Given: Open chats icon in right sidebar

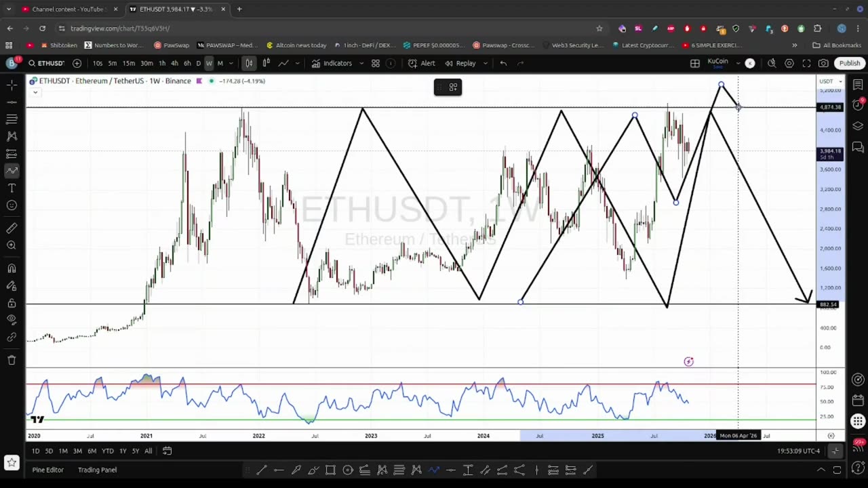Looking at the screenshot, I should coord(858,147).
